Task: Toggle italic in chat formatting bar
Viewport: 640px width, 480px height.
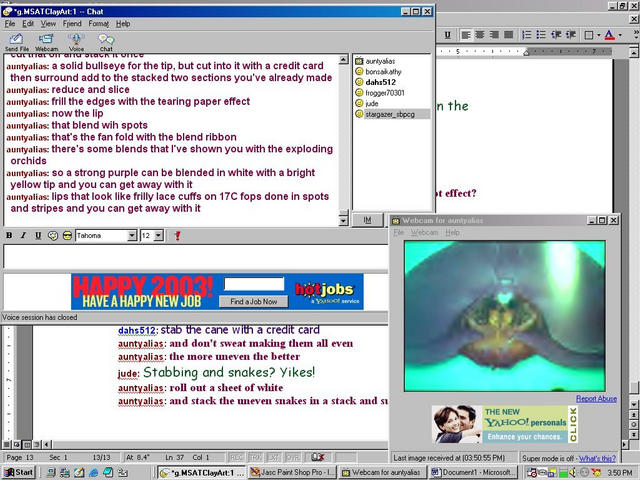Action: tap(23, 236)
